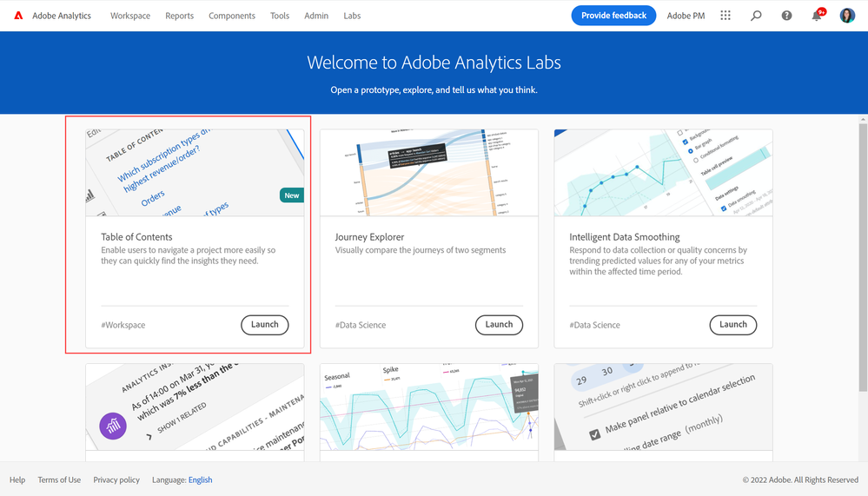Open the Workspace menu
The image size is (868, 496).
click(x=130, y=16)
